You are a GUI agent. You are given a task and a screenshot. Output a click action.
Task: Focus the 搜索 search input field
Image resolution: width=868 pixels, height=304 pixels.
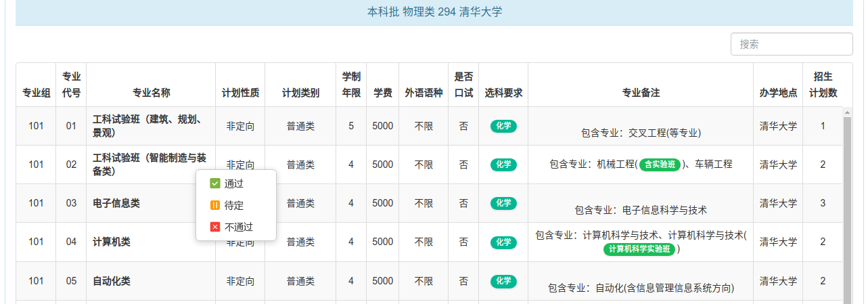792,44
